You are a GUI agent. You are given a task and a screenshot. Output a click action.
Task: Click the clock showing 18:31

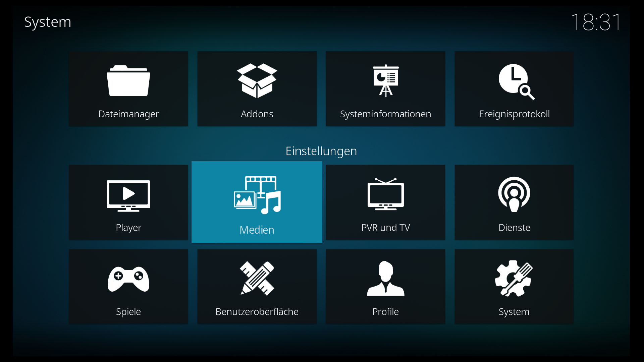596,22
